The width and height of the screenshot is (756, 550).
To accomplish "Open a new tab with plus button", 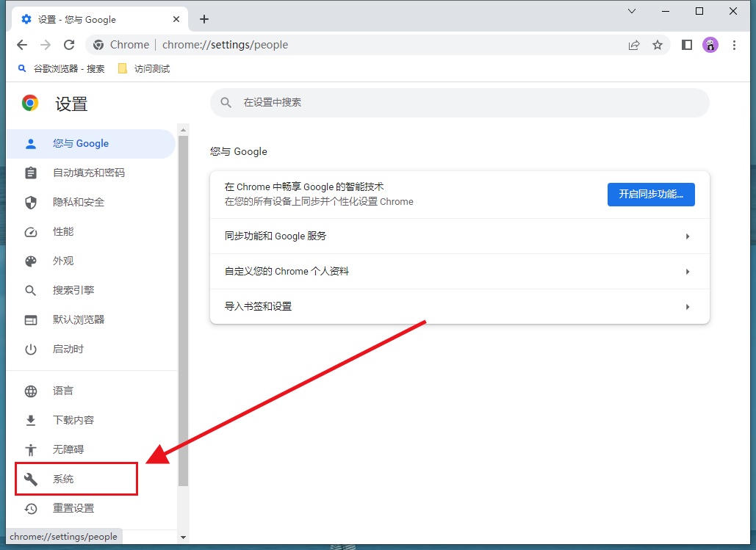I will pyautogui.click(x=204, y=19).
